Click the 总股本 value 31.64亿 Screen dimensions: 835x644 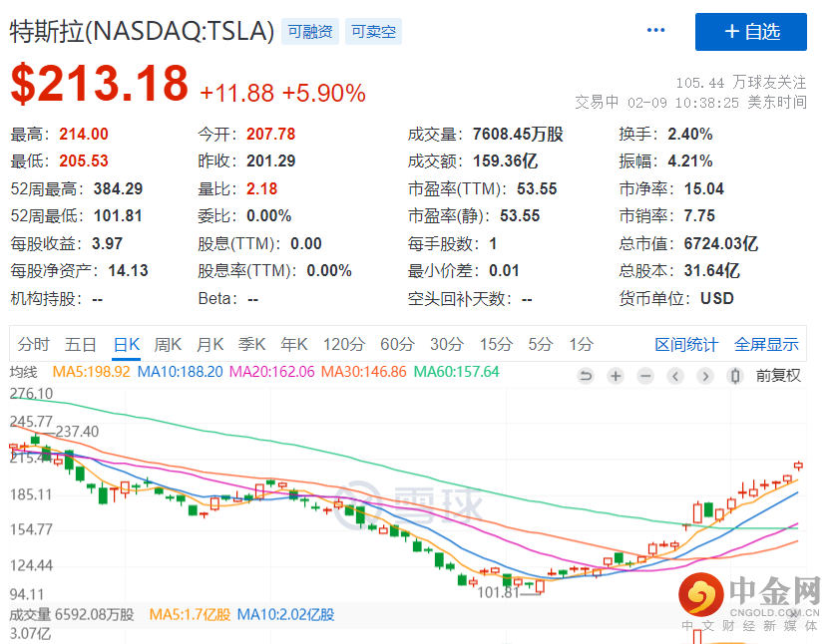[x=712, y=270]
